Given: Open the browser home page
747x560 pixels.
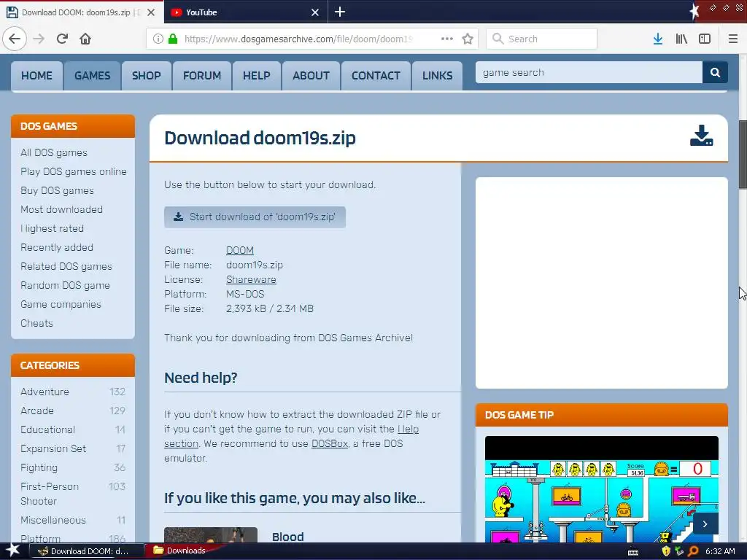Looking at the screenshot, I should 85,39.
